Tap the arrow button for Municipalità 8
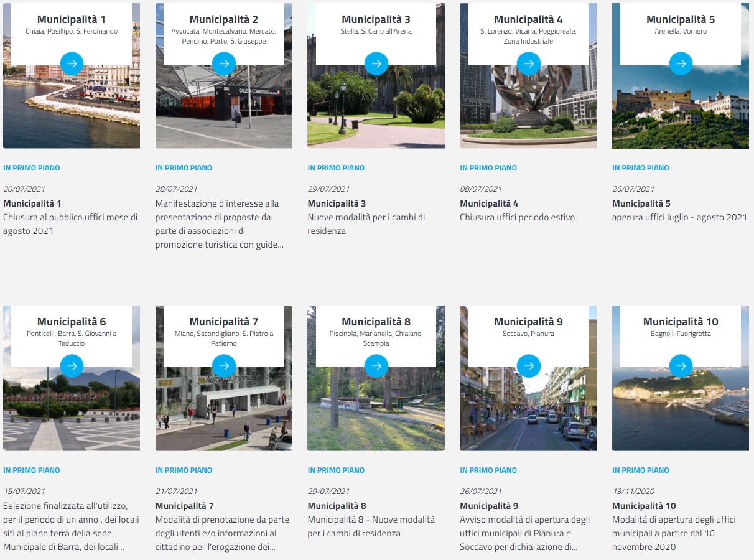 376,366
